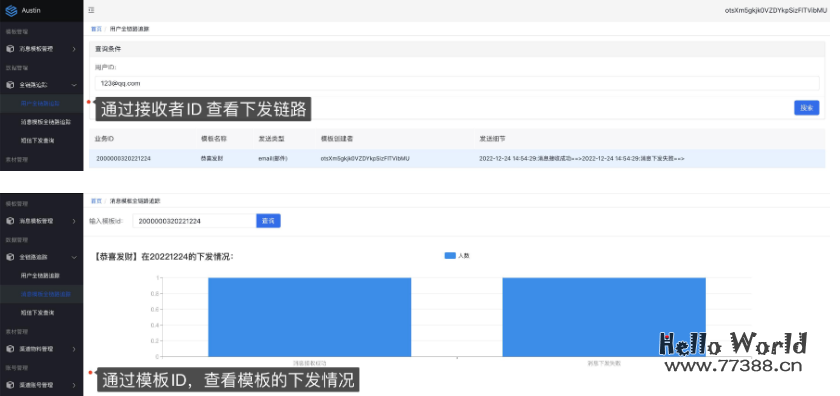Click 全链路追踪 cube icon in 用户全链路追踪 page sidebar
The height and width of the screenshot is (396, 840).
(10, 85)
